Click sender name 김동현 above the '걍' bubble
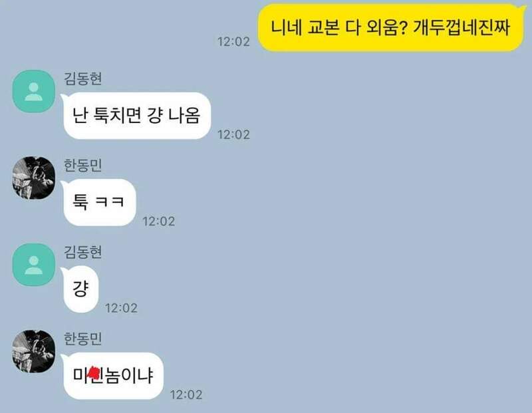532x413 pixels. coord(82,252)
